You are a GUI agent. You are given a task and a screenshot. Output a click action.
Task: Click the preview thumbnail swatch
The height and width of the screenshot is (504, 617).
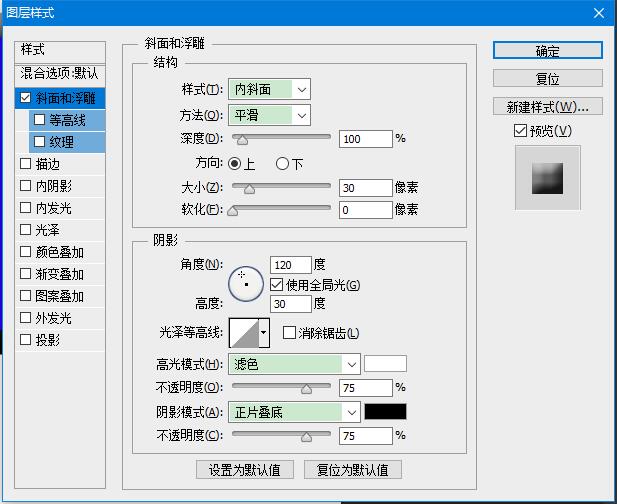547,177
